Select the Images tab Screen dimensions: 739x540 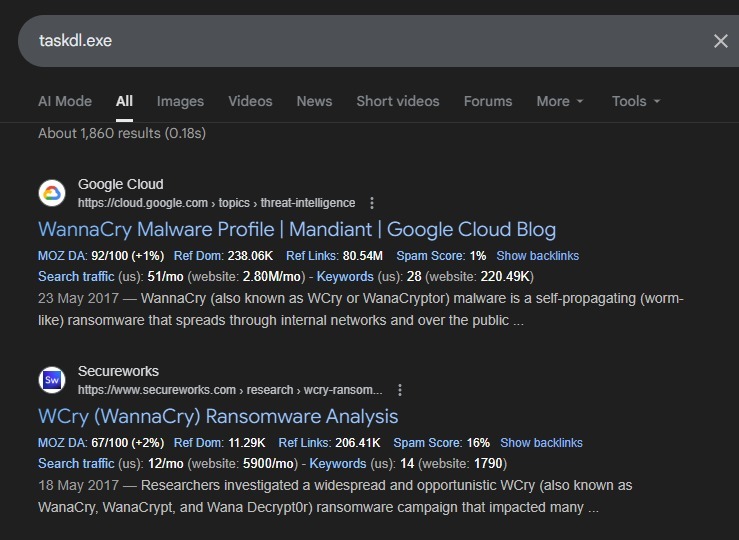pos(180,101)
